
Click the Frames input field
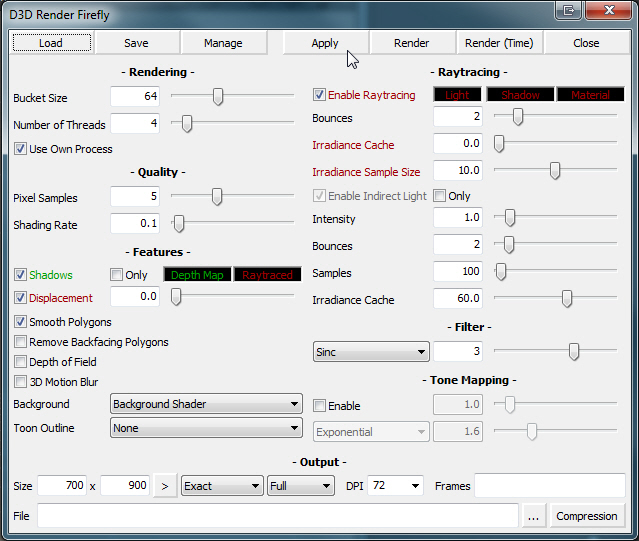(550, 486)
